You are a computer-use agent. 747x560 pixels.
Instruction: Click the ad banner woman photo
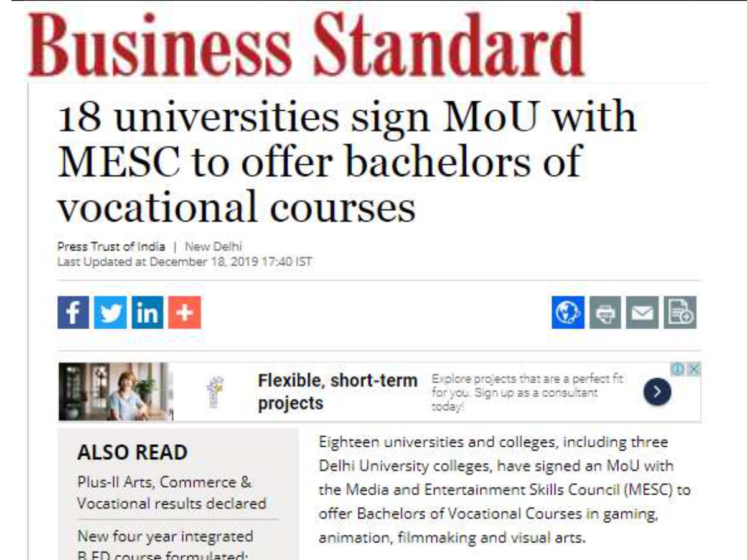coord(116,392)
